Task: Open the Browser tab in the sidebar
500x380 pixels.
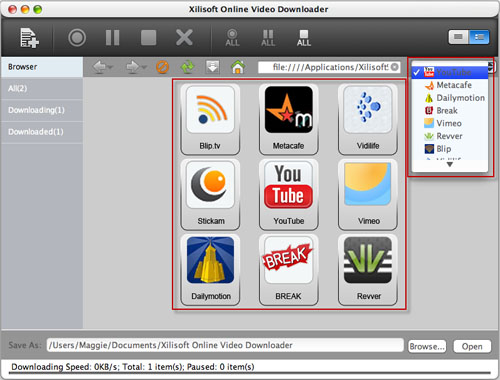Action: pyautogui.click(x=42, y=67)
